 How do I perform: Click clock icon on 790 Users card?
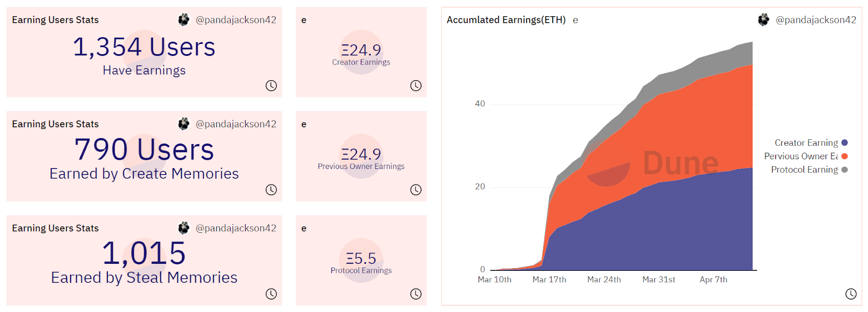[271, 190]
